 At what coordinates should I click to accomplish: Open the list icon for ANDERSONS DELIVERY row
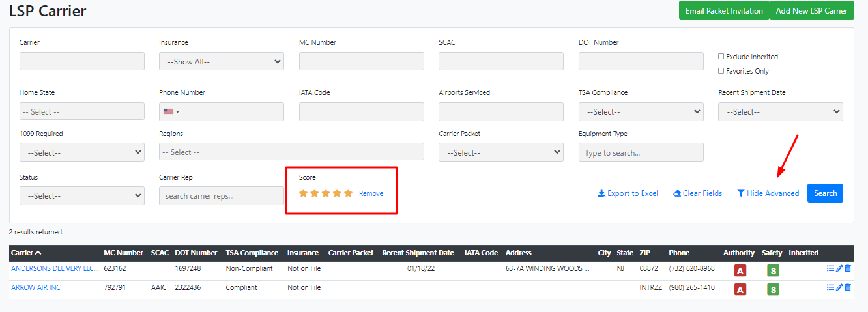coord(830,268)
